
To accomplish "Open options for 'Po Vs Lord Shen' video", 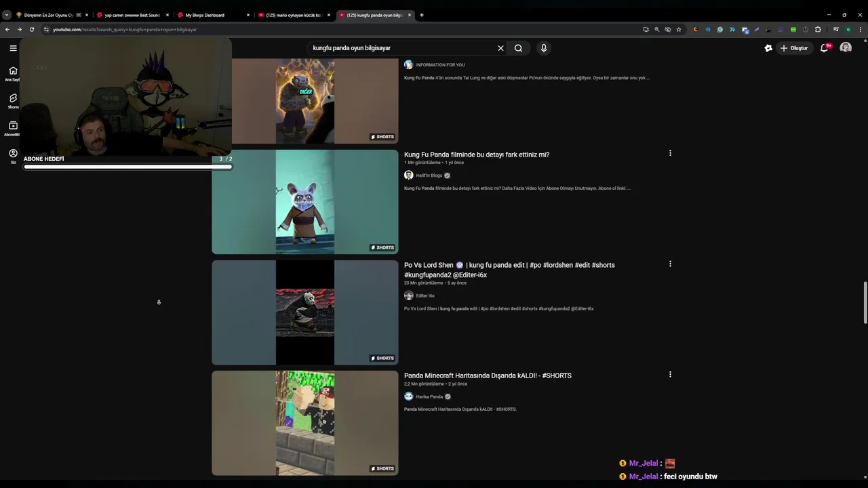I will coord(670,264).
